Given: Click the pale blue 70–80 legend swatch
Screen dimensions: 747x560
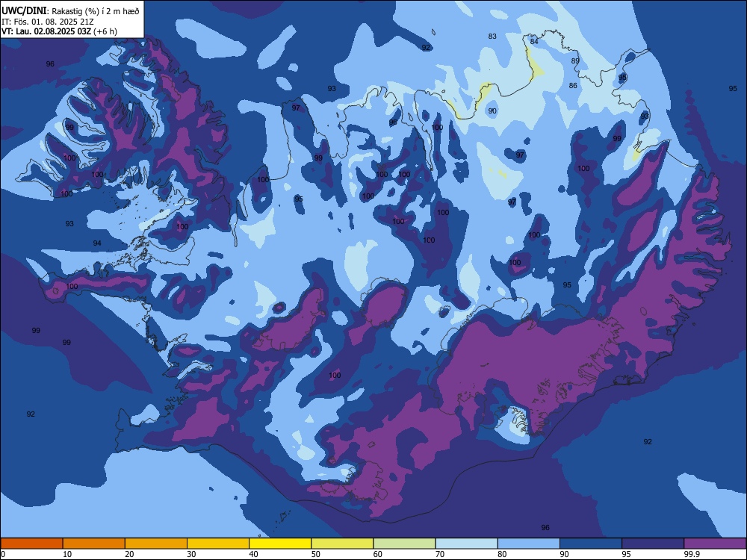Looking at the screenshot, I should (x=467, y=544).
